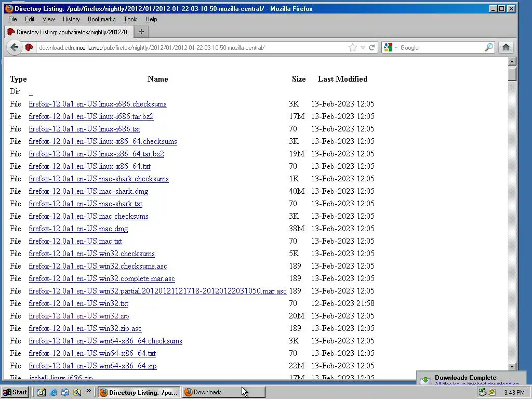Expand the quick launch overflow chevron
532x399 pixels.
(x=88, y=391)
